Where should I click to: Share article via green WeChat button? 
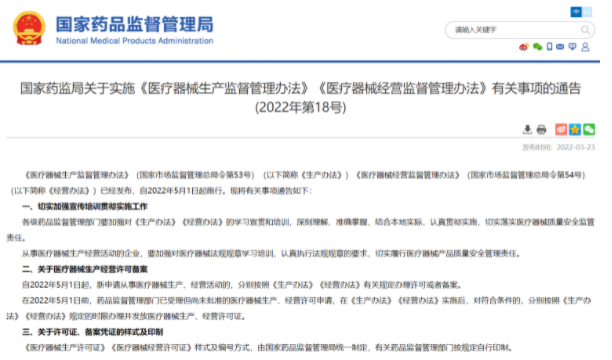pyautogui.click(x=589, y=129)
